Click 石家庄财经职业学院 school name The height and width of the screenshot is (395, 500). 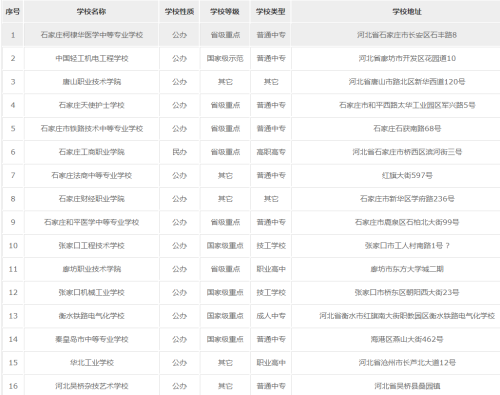pos(92,199)
